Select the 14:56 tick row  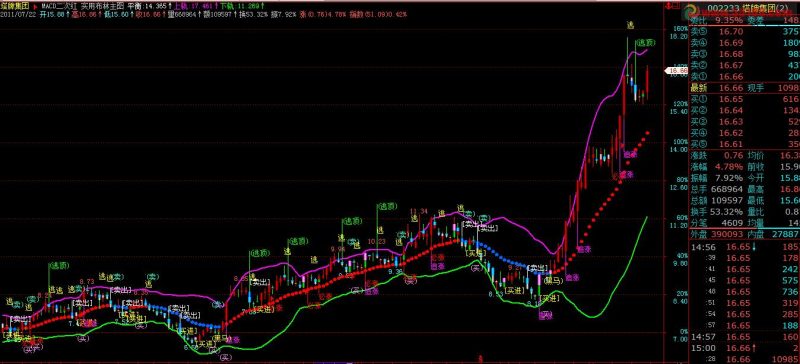745,247
